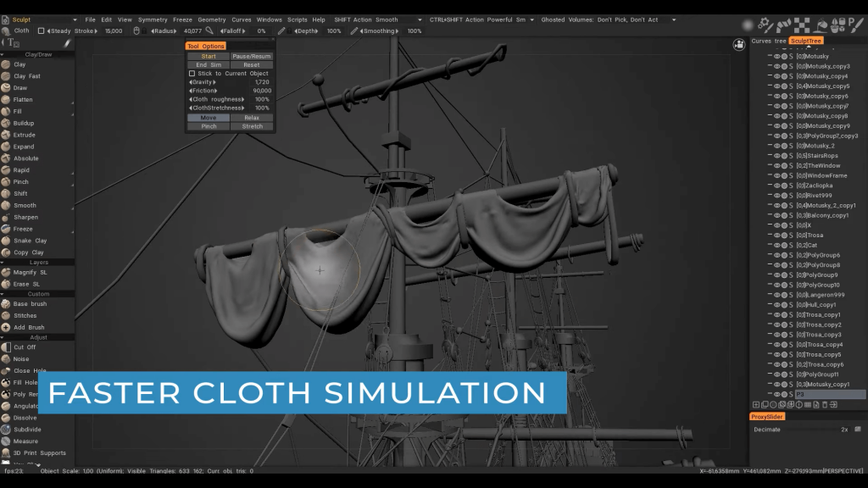Activate the Smooth brush
The height and width of the screenshot is (488, 868).
[x=25, y=205]
